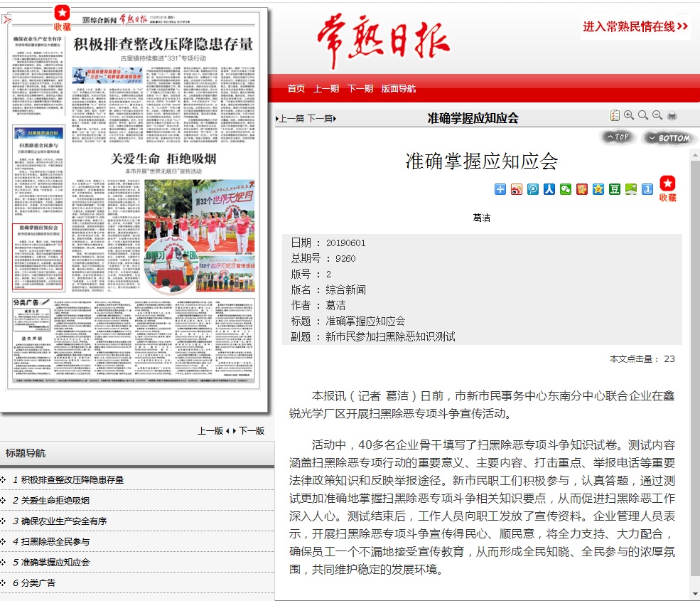Jump to bottom with the BOTTOM button
This screenshot has width=700, height=601.
click(x=669, y=138)
